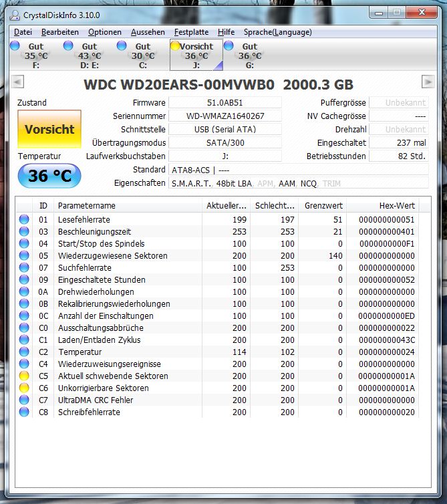
Task: Click the Seriennummer field WD-WMAZA1640267
Action: 225,116
